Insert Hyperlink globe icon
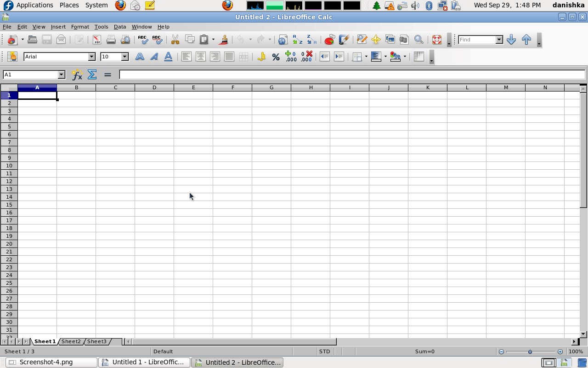Viewport: 588px width, 368px height. pos(283,40)
